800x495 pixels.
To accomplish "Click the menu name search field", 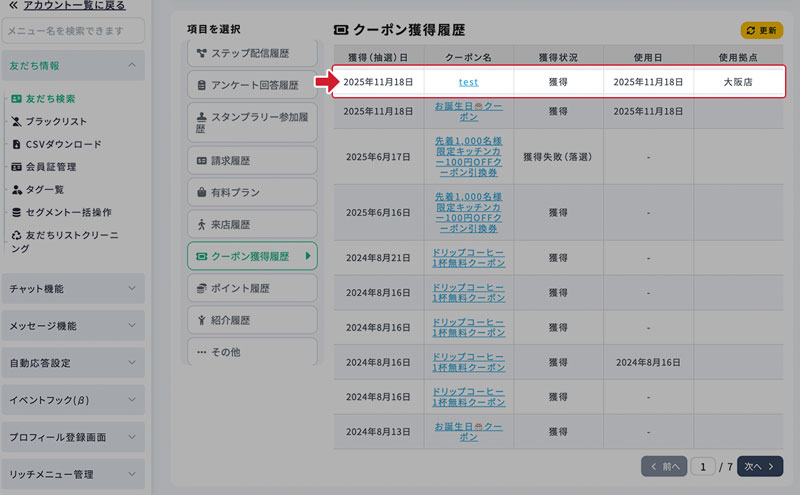I will coord(73,31).
